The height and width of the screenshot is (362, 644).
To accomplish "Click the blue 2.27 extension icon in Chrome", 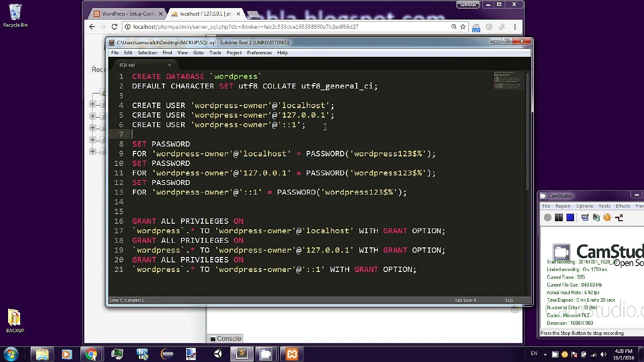I will [476, 27].
